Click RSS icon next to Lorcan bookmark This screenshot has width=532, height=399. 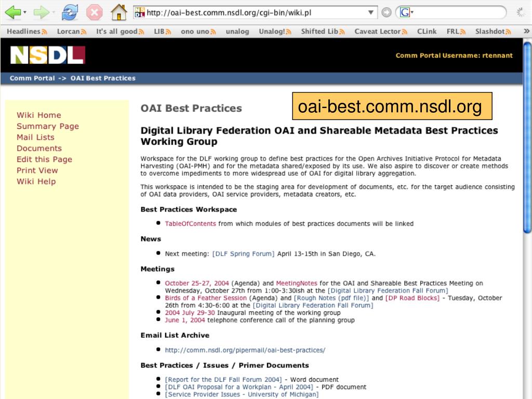(84, 32)
